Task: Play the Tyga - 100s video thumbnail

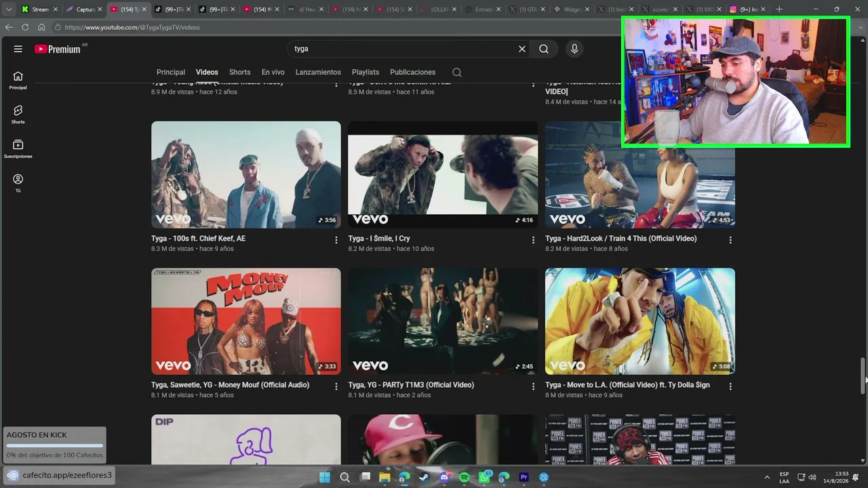Action: (246, 175)
